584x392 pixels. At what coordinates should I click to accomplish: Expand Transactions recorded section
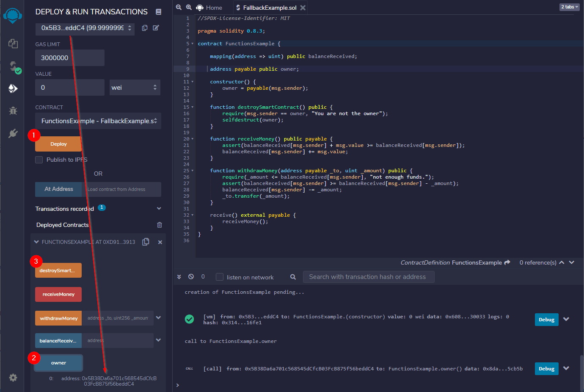pos(159,208)
